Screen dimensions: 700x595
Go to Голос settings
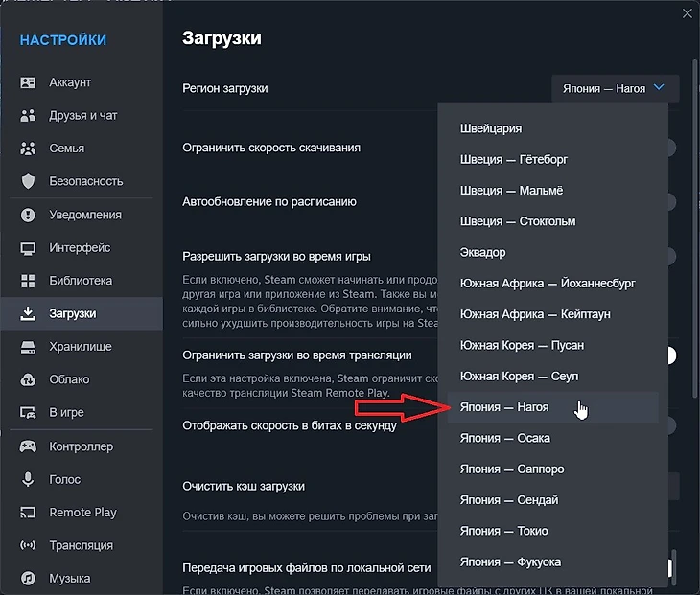pos(82,479)
